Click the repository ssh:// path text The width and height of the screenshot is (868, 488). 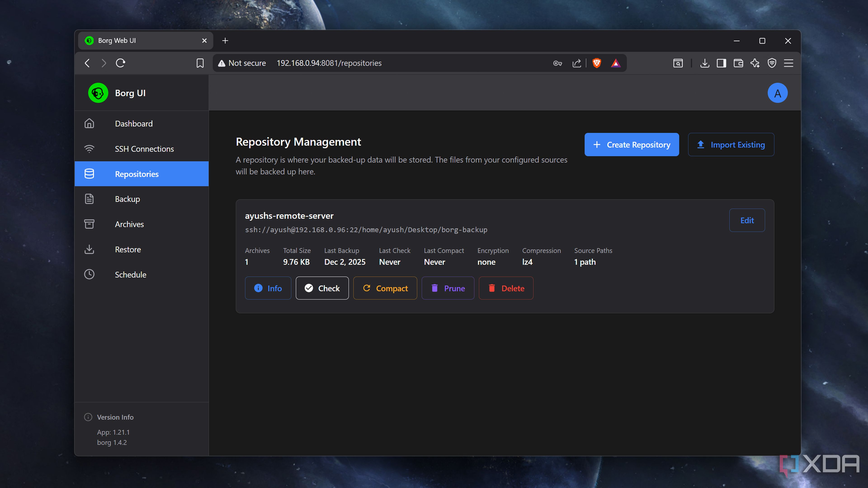[x=366, y=230]
